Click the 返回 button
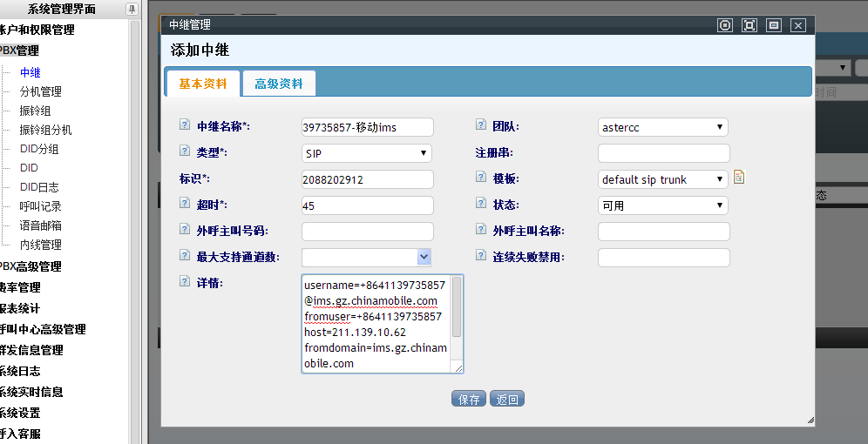The width and height of the screenshot is (868, 444). pyautogui.click(x=507, y=400)
